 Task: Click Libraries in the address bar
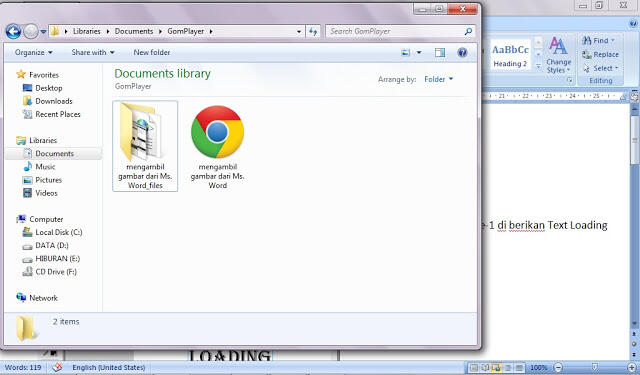pos(87,31)
